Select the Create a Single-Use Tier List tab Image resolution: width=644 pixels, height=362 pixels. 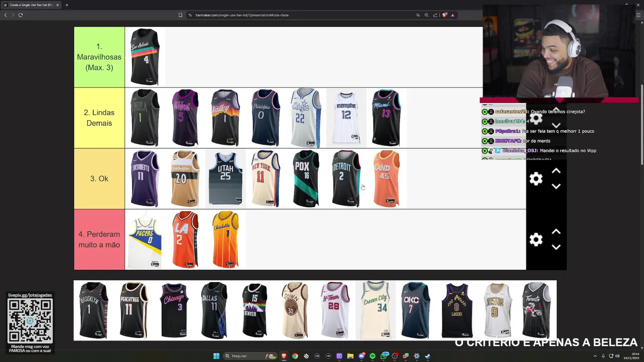click(31, 5)
